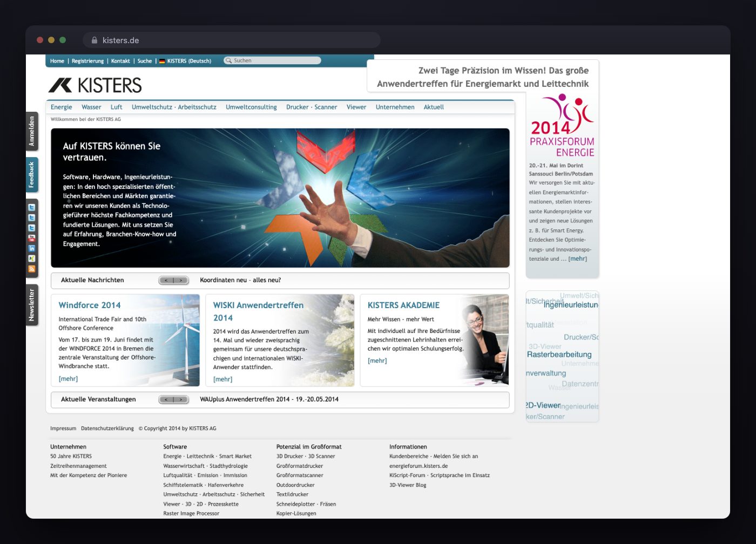Viewport: 756px width, 544px height.
Task: Click the hero banner image with hand
Action: tap(280, 198)
